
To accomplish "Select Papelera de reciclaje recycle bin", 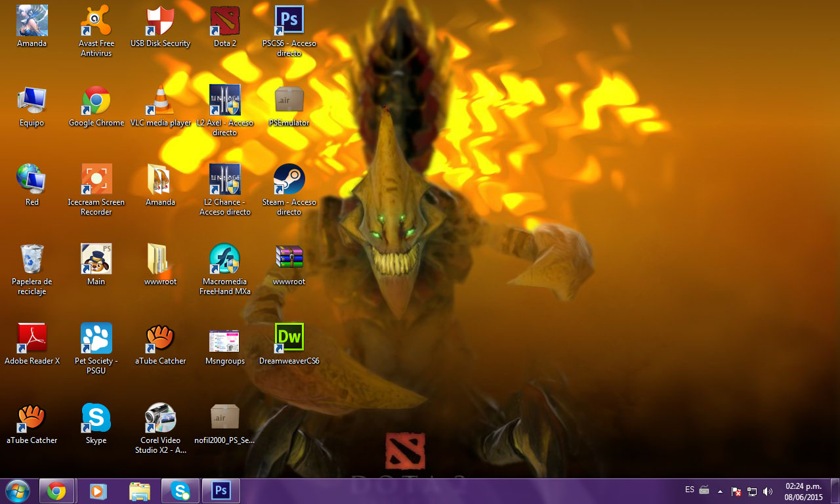I will coord(31,260).
